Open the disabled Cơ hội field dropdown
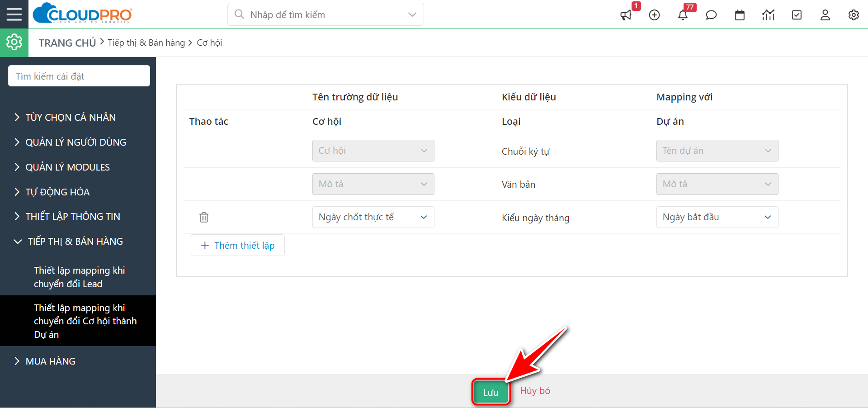This screenshot has height=408, width=868. click(373, 151)
